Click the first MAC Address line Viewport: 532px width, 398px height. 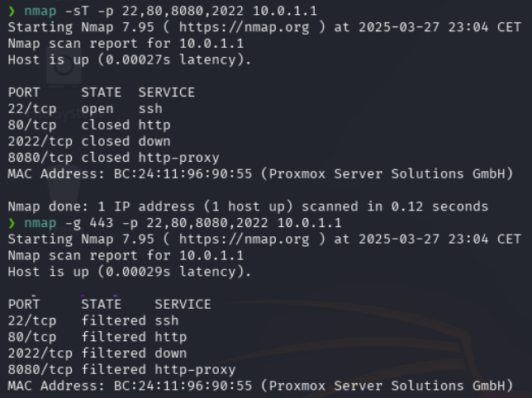(x=260, y=174)
